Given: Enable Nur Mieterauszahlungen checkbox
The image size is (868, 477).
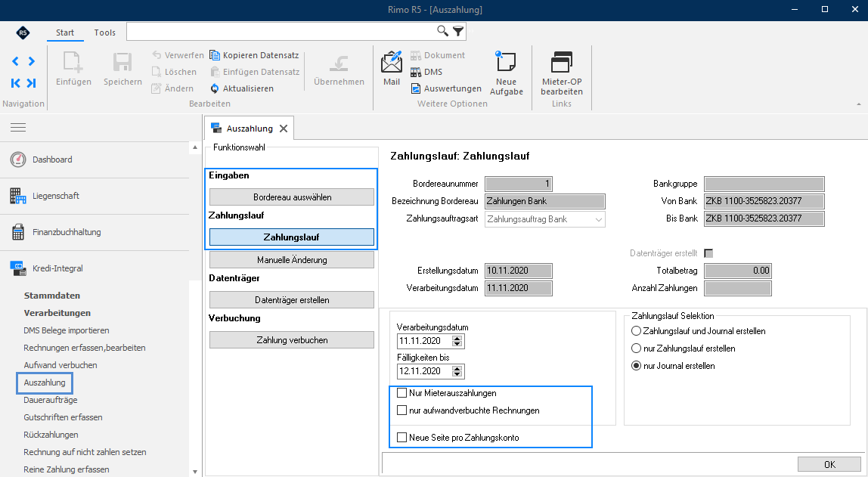Looking at the screenshot, I should (402, 393).
